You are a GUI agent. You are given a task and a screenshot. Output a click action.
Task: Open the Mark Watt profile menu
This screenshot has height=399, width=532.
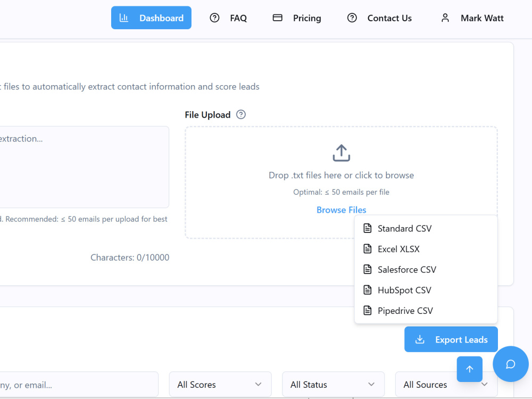coord(472,18)
